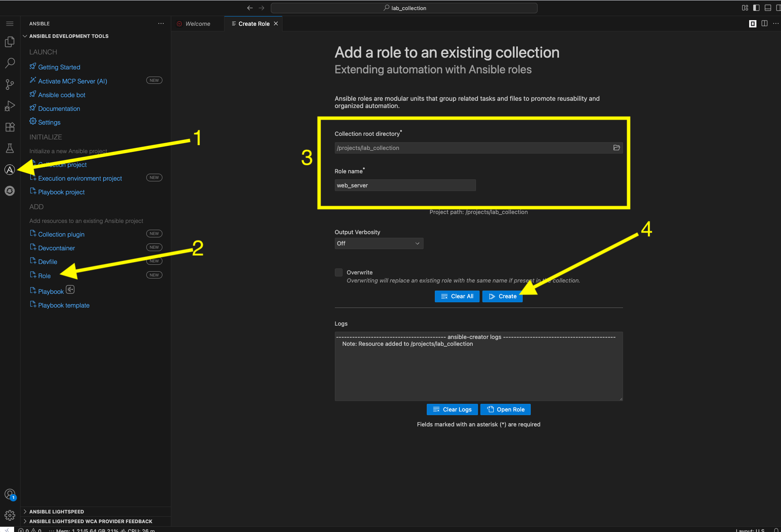Viewport: 781px width, 532px height.
Task: Select the Create Role tab
Action: pyautogui.click(x=253, y=23)
